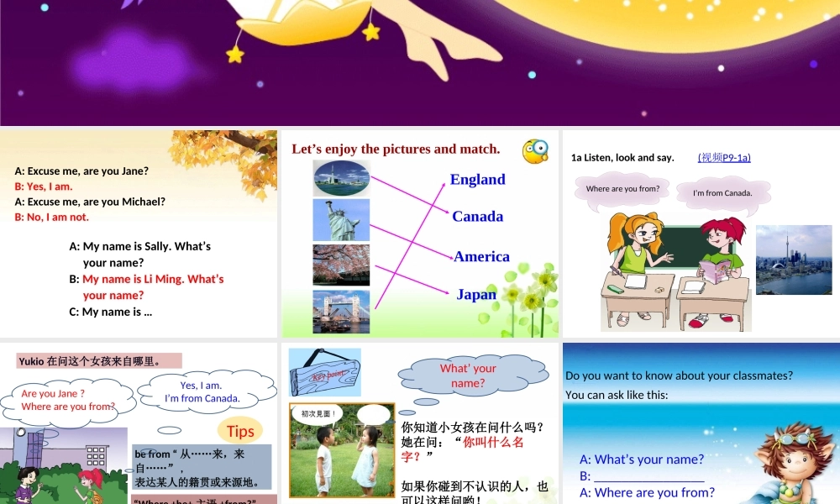Open the 视频P9-1a video link
This screenshot has height=504, width=840.
[x=725, y=157]
